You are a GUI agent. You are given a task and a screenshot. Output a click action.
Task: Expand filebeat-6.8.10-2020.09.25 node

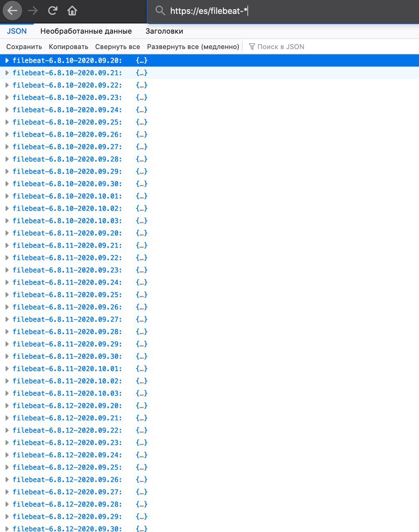tap(7, 122)
